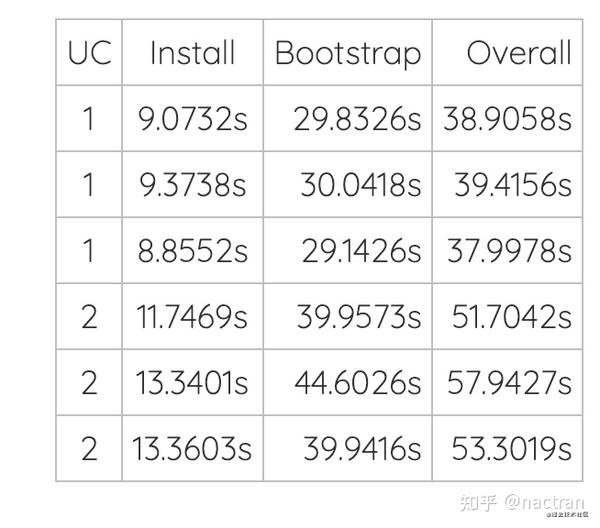
Task: Select the 39.4156s Overall value
Action: pos(512,185)
